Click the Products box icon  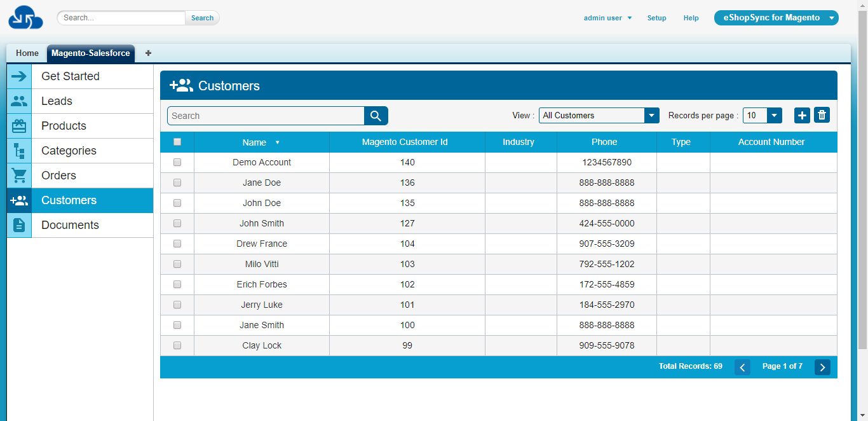point(19,126)
